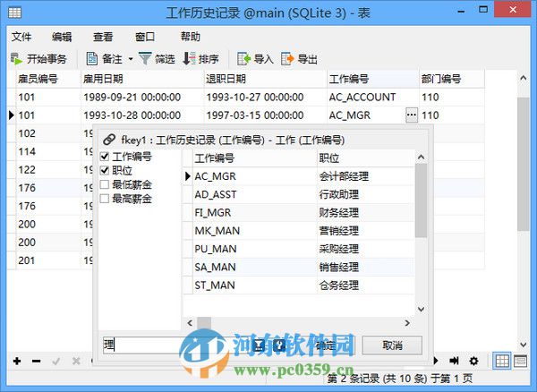Viewport: 537px width, 392px height.
Task: Click main table scrollbar down arrow
Action: pos(523,345)
